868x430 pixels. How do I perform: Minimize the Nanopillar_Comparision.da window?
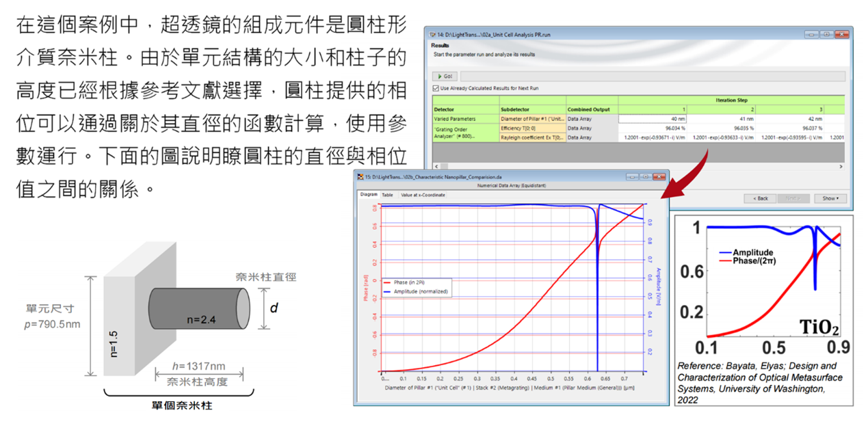pos(631,176)
